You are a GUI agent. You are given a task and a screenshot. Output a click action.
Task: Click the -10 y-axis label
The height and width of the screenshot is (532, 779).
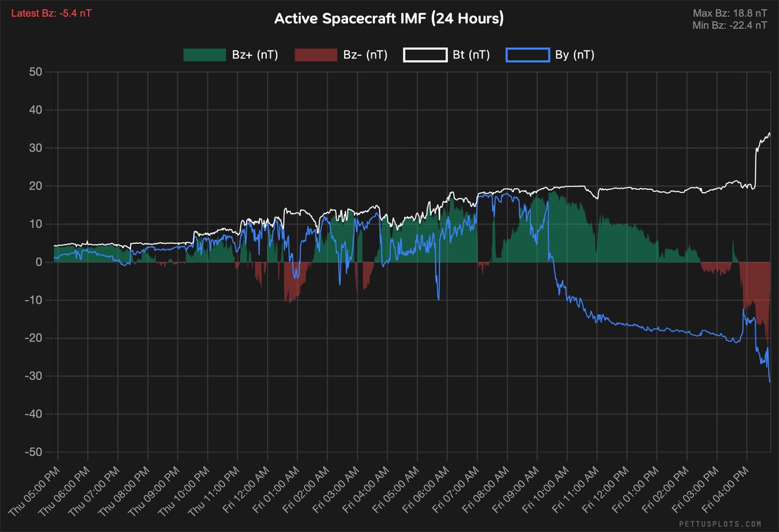point(33,300)
